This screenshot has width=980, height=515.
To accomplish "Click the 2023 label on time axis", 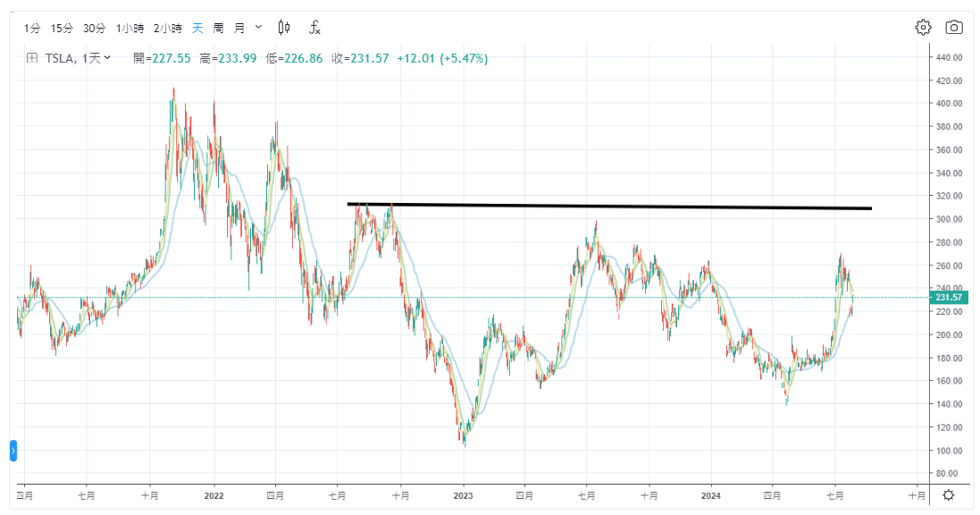I will [463, 494].
